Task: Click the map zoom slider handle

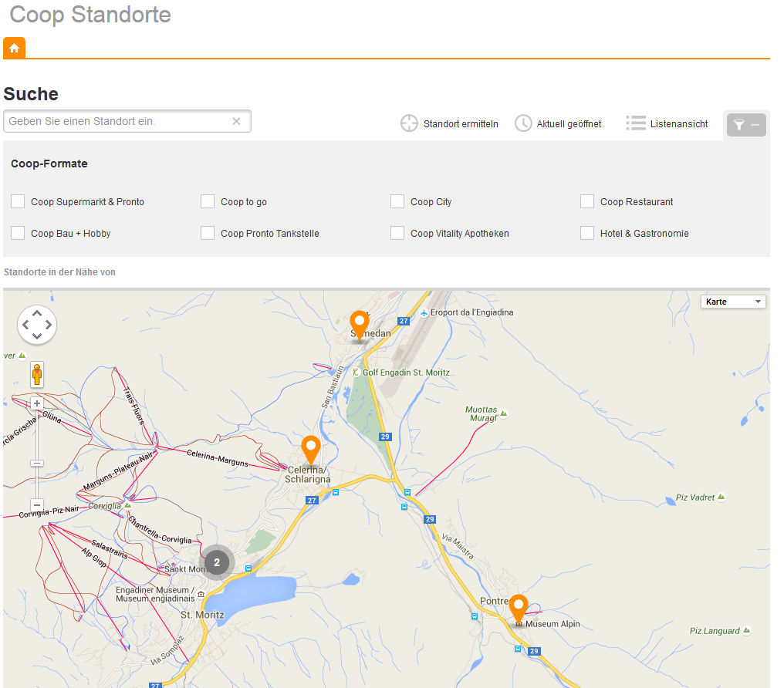Action: (37, 463)
